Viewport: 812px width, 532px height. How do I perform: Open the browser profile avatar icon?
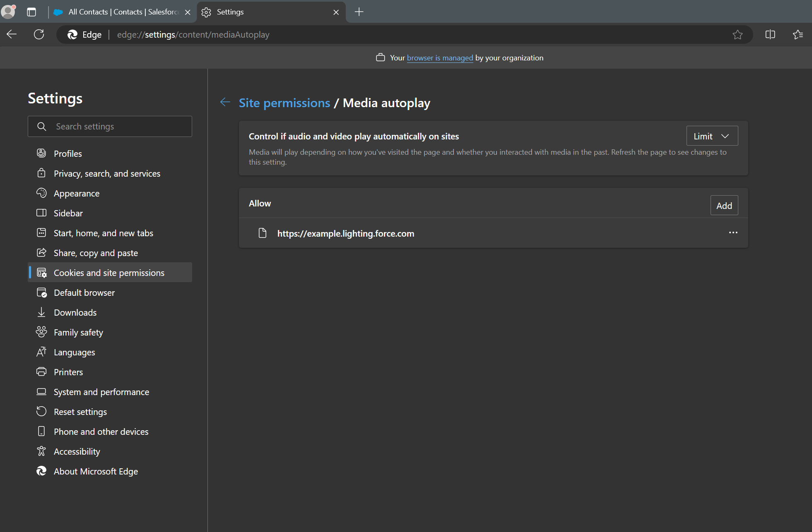click(8, 12)
